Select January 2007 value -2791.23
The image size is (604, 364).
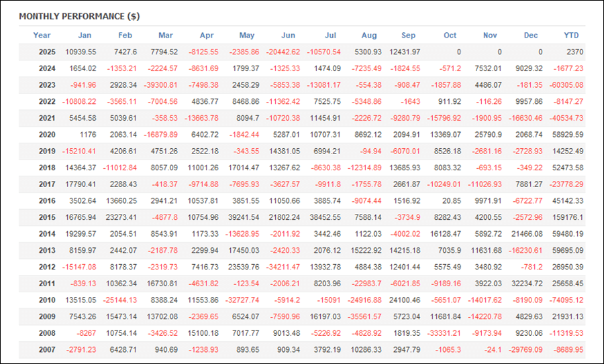click(x=80, y=350)
